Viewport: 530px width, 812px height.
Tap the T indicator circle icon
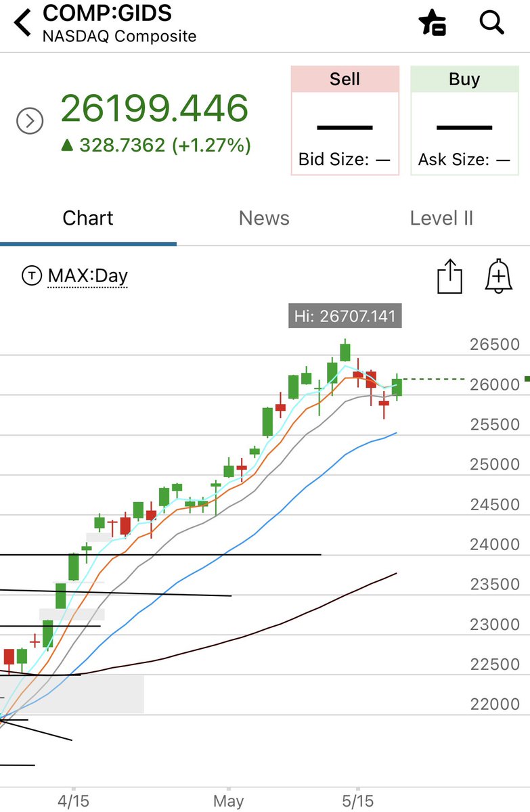(x=32, y=276)
